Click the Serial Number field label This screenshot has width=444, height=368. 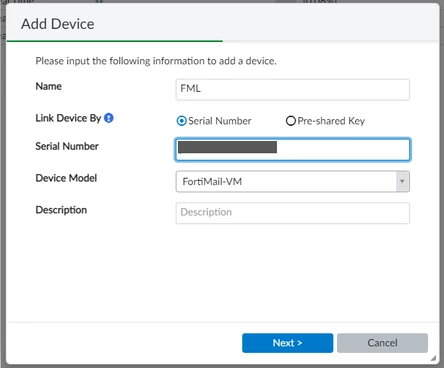(x=67, y=146)
